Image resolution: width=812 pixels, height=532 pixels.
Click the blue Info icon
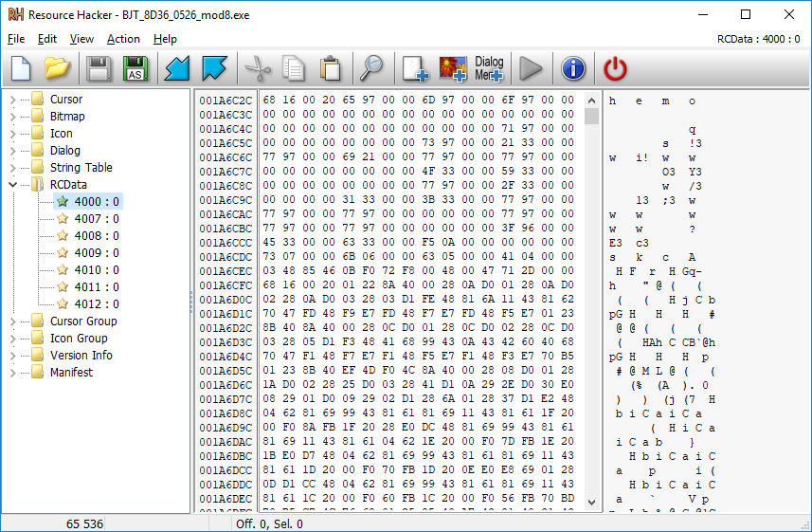(573, 68)
